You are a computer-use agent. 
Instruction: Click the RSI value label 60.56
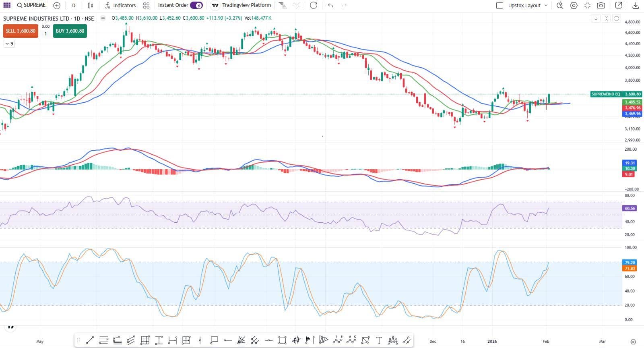(630, 208)
